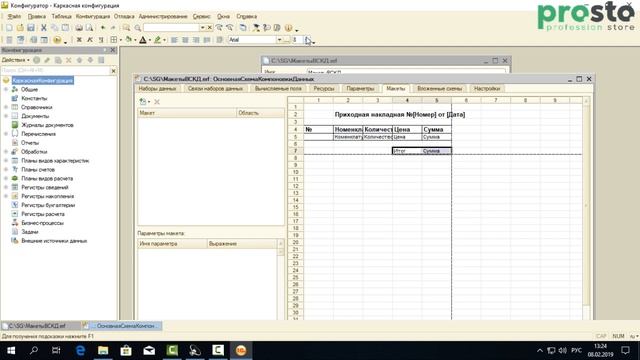Justify cell text
640x360 pixels.
pyautogui.click(x=207, y=40)
